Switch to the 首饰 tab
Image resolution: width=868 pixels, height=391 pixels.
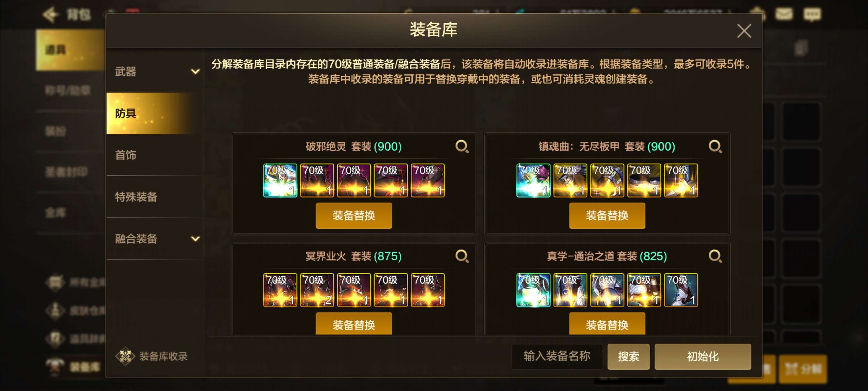tap(156, 155)
